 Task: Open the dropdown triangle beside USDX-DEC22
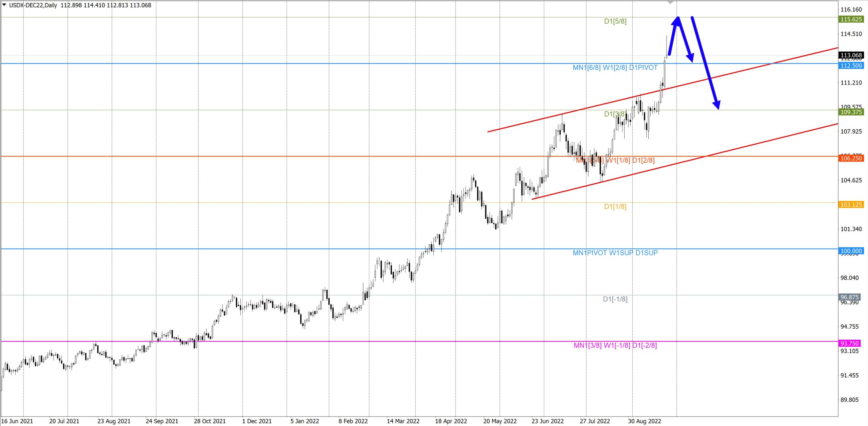point(4,5)
